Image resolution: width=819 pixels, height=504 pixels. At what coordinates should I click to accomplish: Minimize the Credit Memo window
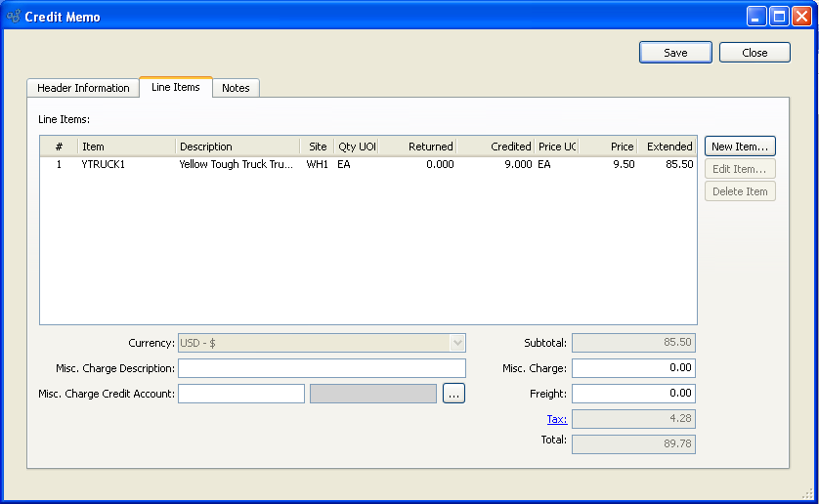[757, 17]
